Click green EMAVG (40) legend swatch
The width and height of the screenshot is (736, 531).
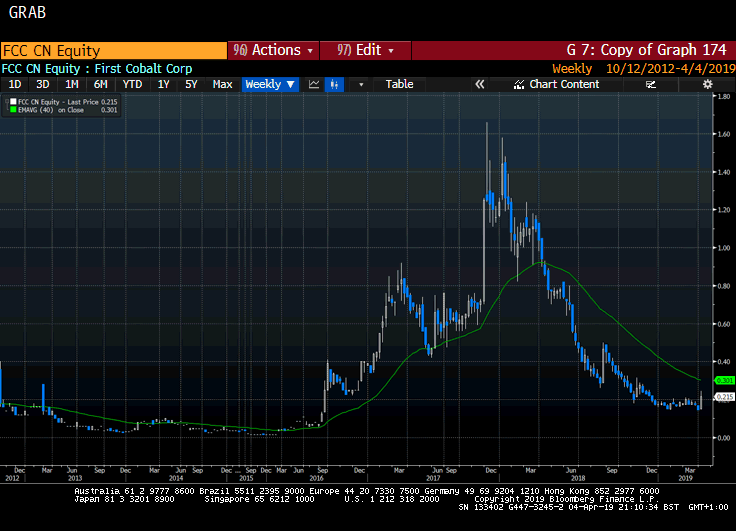[13, 110]
